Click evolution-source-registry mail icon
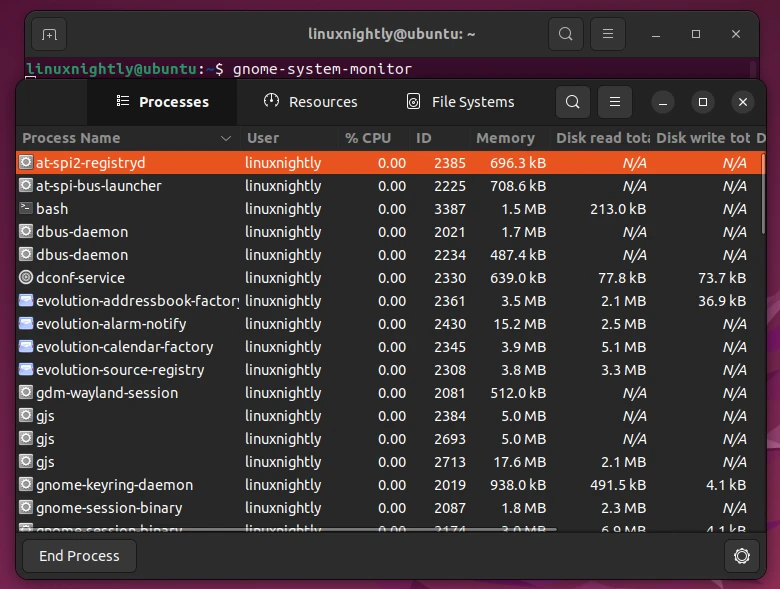 (x=26, y=369)
